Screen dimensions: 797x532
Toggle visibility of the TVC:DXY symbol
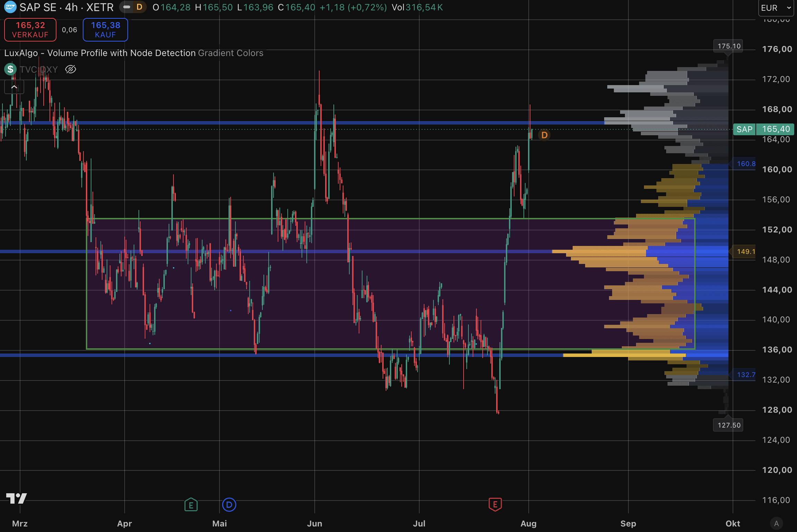click(x=71, y=70)
